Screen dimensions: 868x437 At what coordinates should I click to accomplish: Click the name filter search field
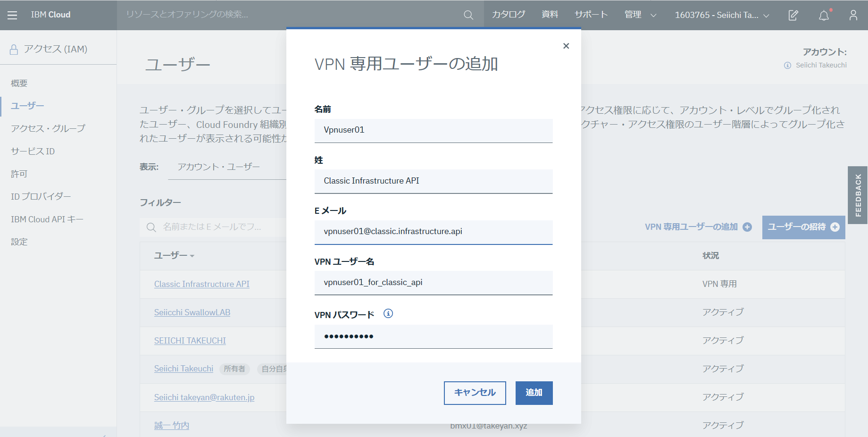[212, 227]
